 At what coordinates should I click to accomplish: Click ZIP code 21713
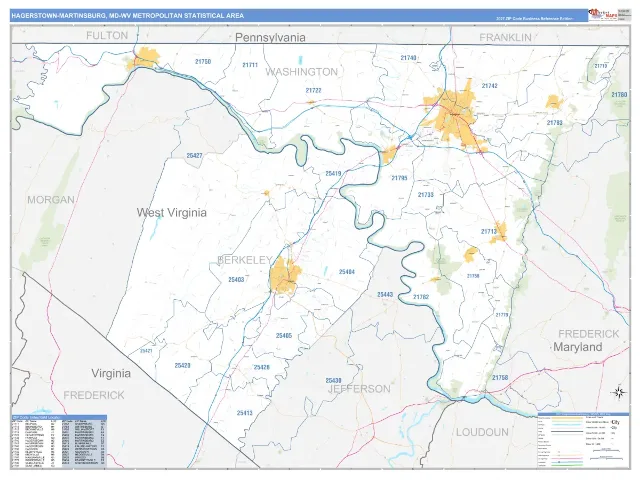tap(488, 232)
